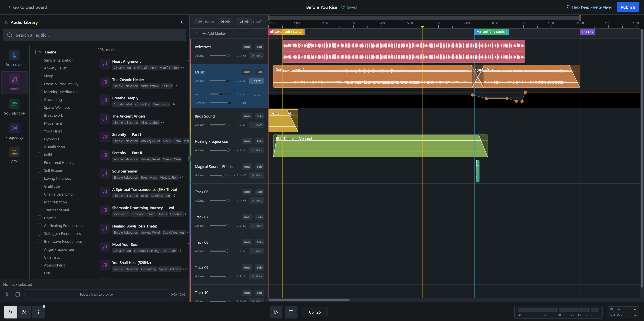Select the pointer selection tool
The width and height of the screenshot is (644, 321).
coord(11,312)
